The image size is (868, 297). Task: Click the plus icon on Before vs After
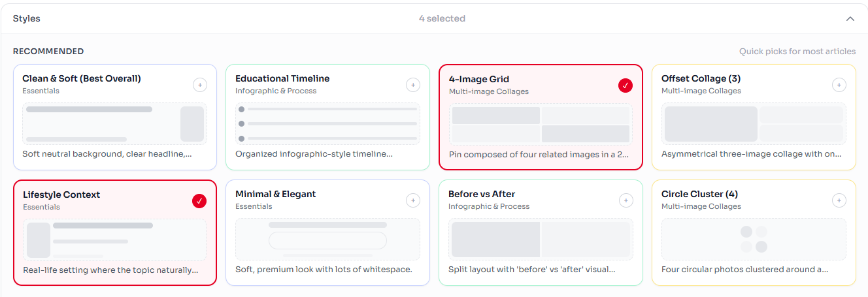(626, 200)
